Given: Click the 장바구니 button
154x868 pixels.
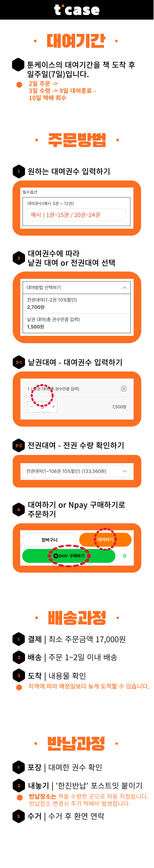Looking at the screenshot, I should tap(50, 540).
